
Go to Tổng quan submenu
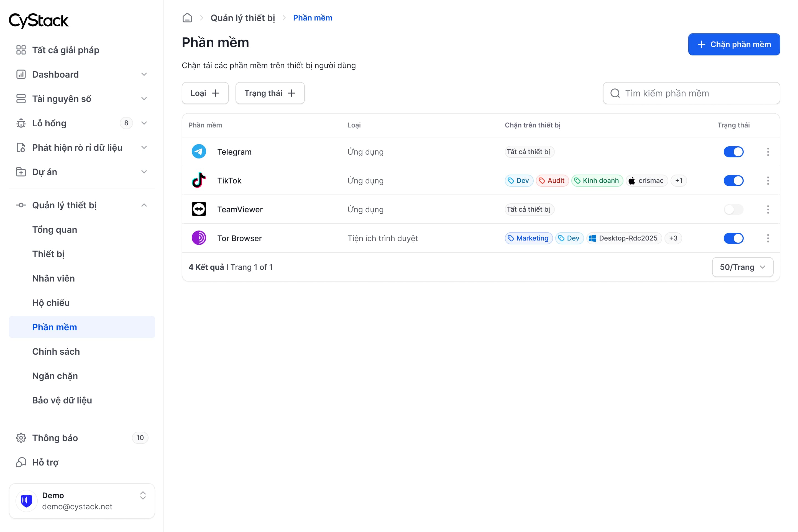click(55, 230)
